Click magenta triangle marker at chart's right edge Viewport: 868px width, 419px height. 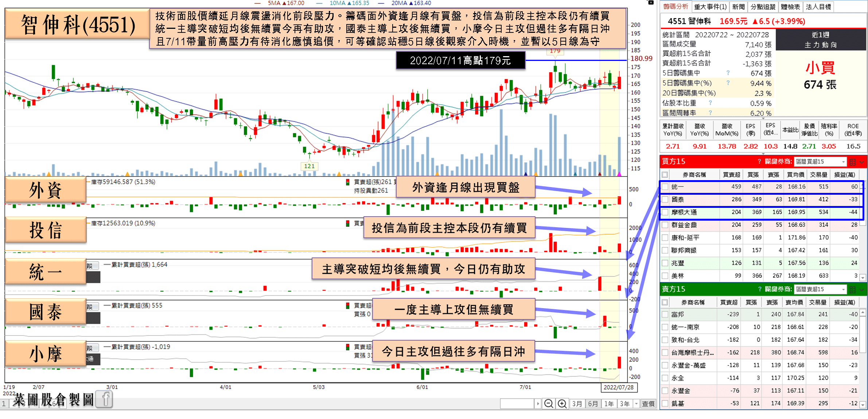[x=619, y=174]
